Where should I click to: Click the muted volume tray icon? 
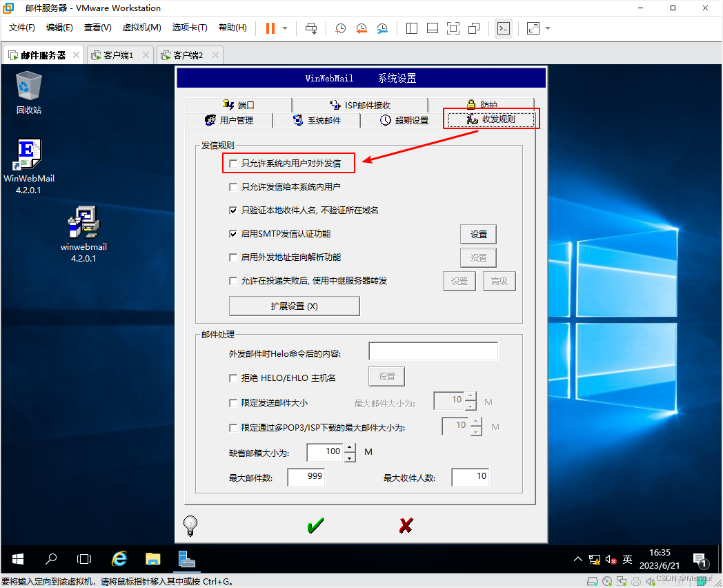click(x=611, y=560)
